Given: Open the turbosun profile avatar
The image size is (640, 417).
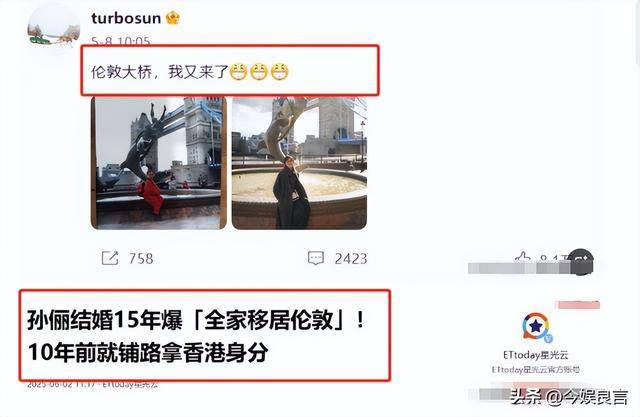Looking at the screenshot, I should pos(53,29).
